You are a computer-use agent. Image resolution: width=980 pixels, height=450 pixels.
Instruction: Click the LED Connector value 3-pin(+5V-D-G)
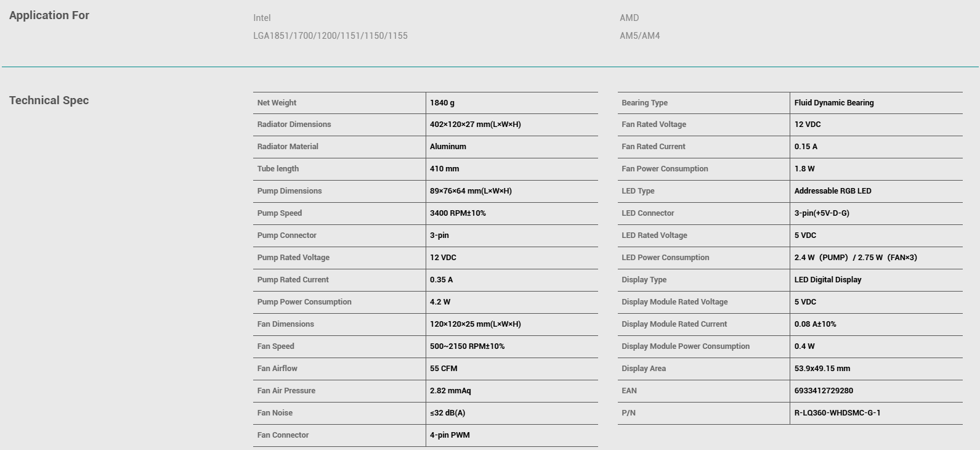[x=821, y=213]
